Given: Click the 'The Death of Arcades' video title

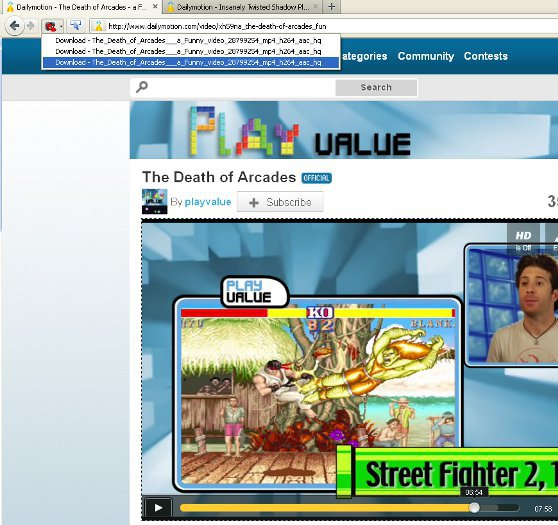Looking at the screenshot, I should click(x=219, y=177).
